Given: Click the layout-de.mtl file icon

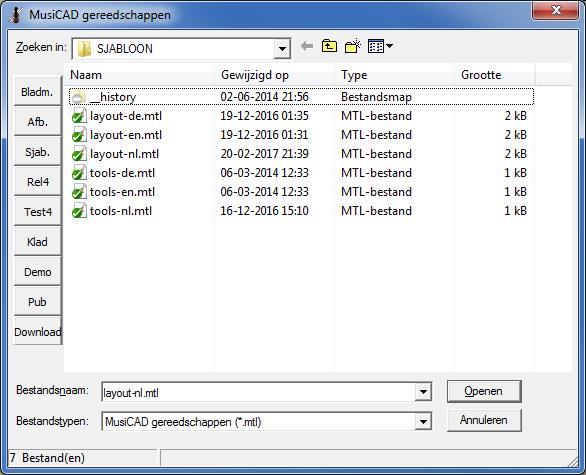Looking at the screenshot, I should tap(79, 116).
